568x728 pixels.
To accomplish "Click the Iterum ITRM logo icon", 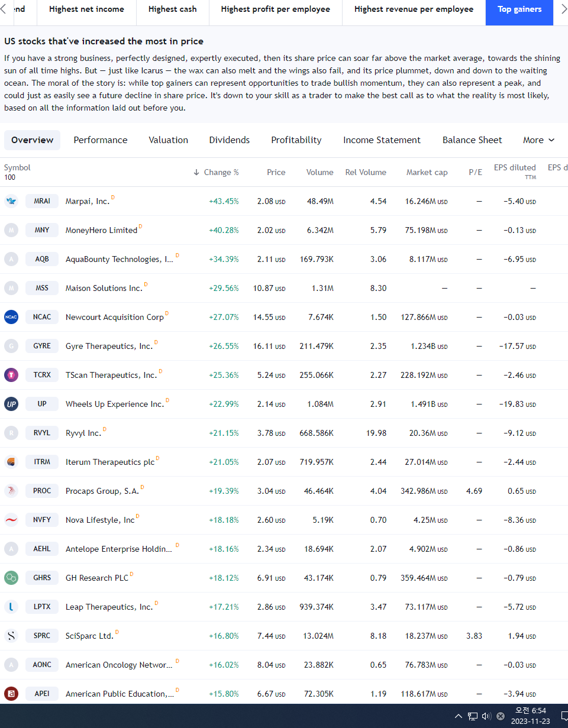I will tap(11, 462).
